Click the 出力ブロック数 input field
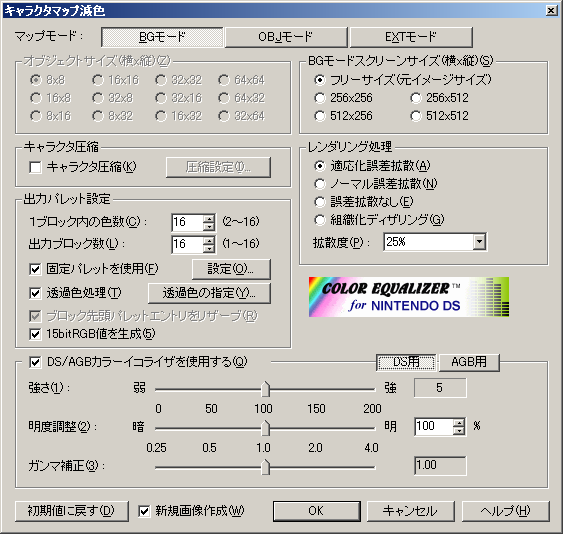 click(x=188, y=244)
